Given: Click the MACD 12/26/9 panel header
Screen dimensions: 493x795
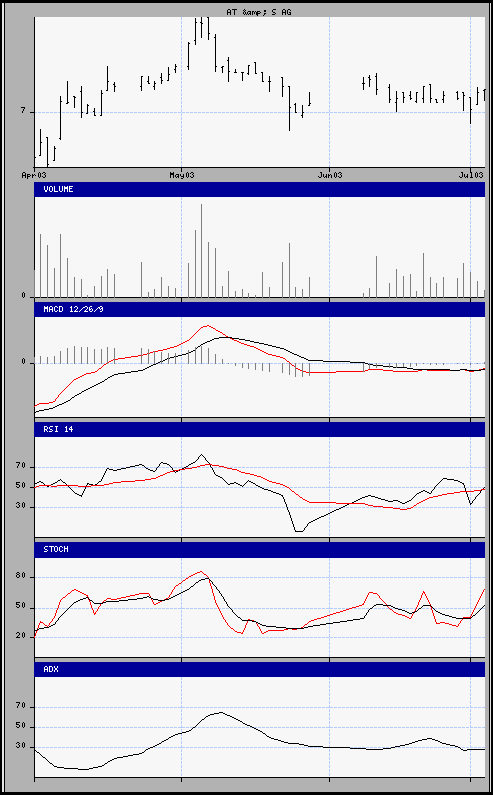Looking at the screenshot, I should pos(260,309).
